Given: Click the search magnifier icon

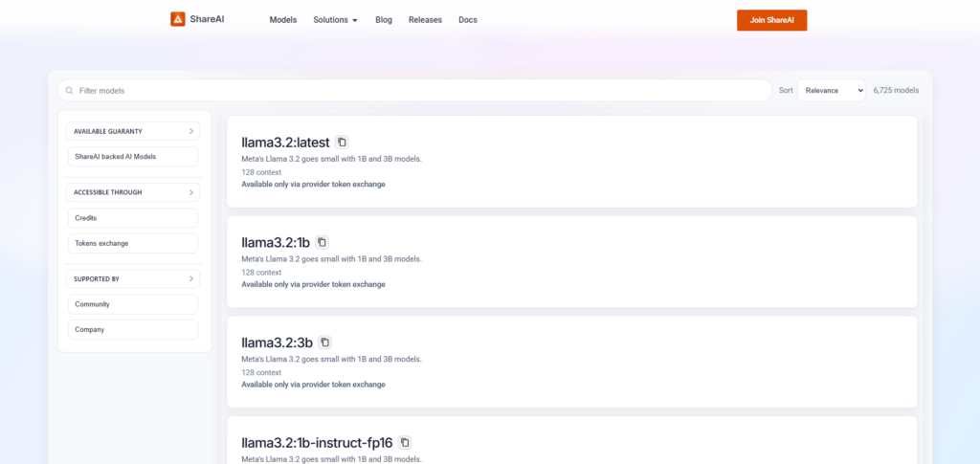Looking at the screenshot, I should pyautogui.click(x=69, y=91).
